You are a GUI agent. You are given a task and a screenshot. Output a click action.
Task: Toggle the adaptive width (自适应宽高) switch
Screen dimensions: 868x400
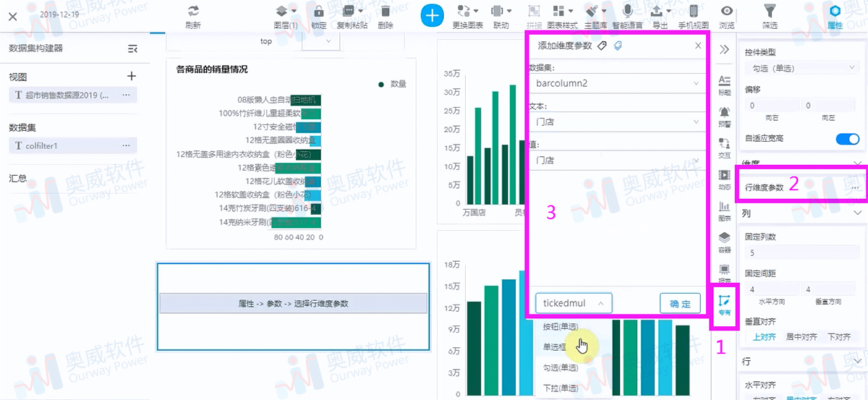(x=847, y=139)
